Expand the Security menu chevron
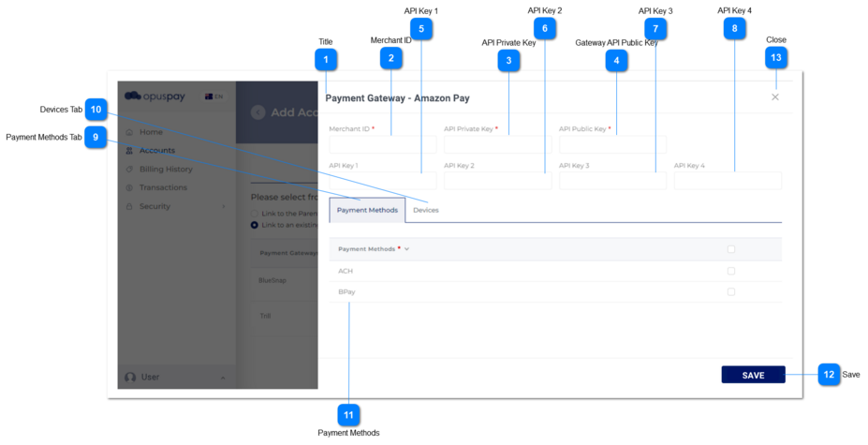Screen dimensions: 868x445 [223, 206]
